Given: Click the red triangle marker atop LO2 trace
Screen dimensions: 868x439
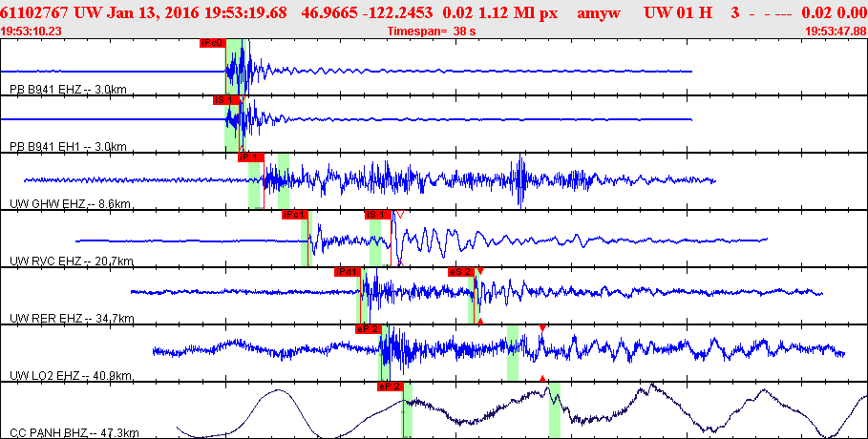Looking at the screenshot, I should tap(542, 328).
